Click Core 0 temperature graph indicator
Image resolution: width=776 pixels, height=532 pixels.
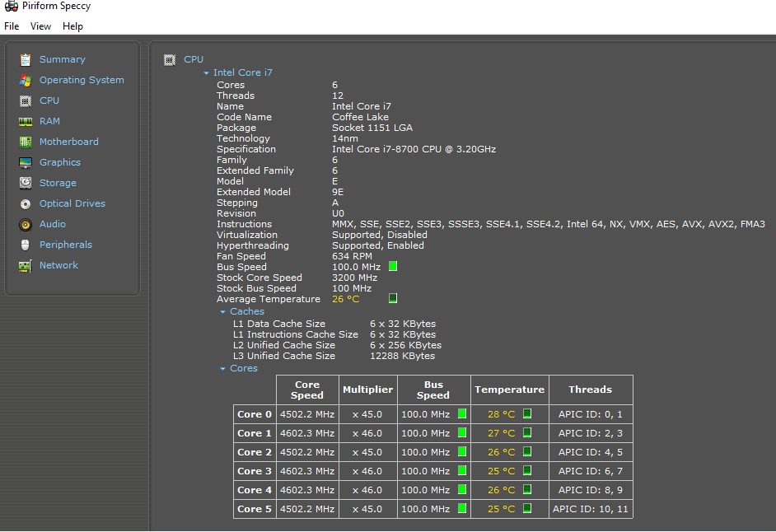click(527, 413)
